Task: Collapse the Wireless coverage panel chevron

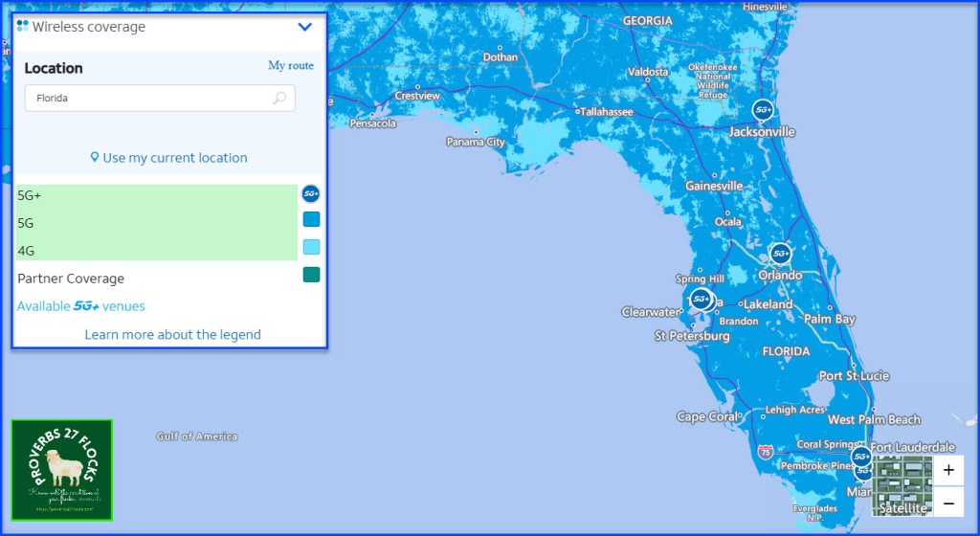Action: pos(305,27)
